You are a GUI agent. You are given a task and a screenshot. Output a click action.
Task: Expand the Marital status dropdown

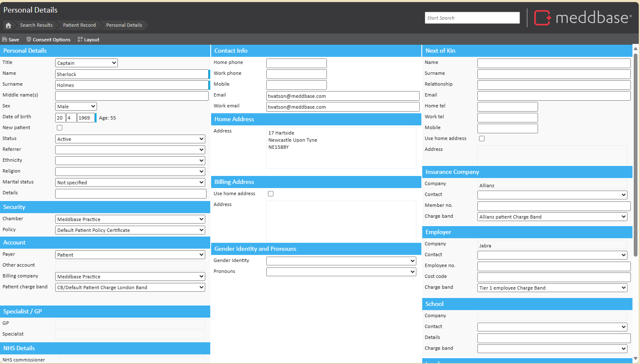pos(130,183)
